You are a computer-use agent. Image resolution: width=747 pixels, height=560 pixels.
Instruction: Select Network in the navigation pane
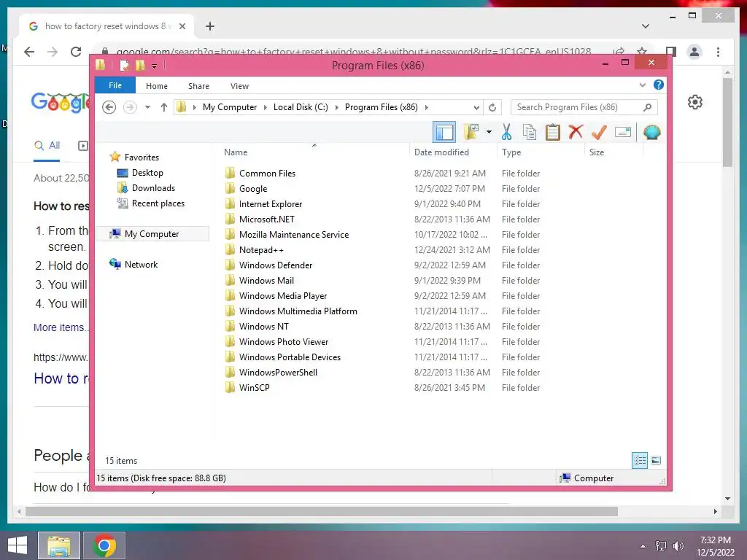(x=141, y=264)
